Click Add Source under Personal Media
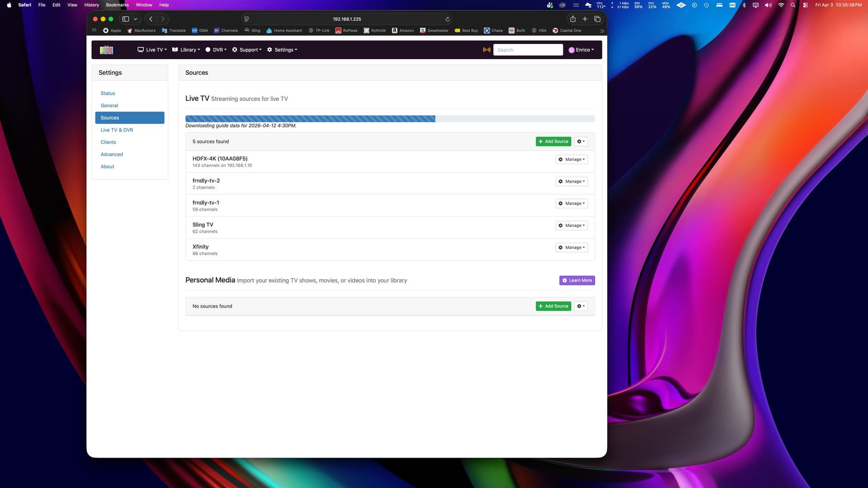Screen dimensions: 868x488 pos(553,306)
